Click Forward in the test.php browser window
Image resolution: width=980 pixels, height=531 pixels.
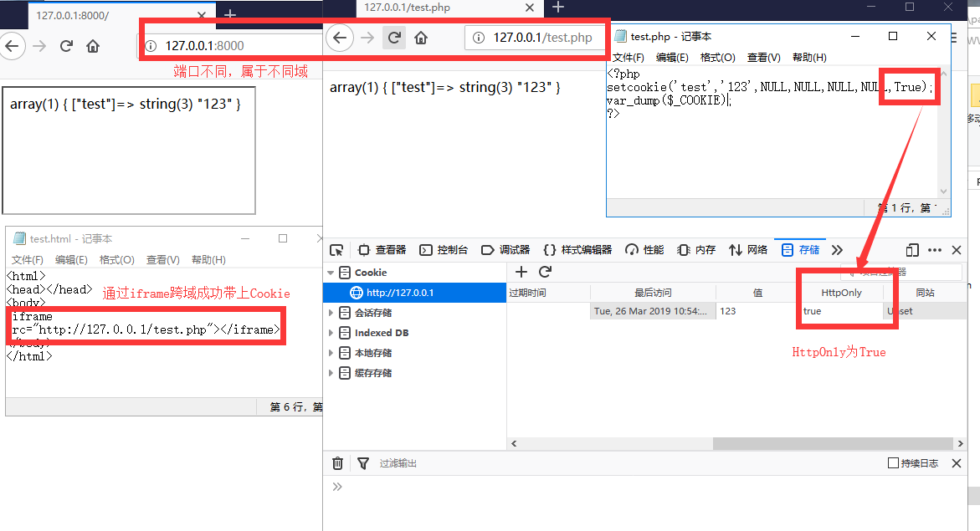click(x=367, y=38)
